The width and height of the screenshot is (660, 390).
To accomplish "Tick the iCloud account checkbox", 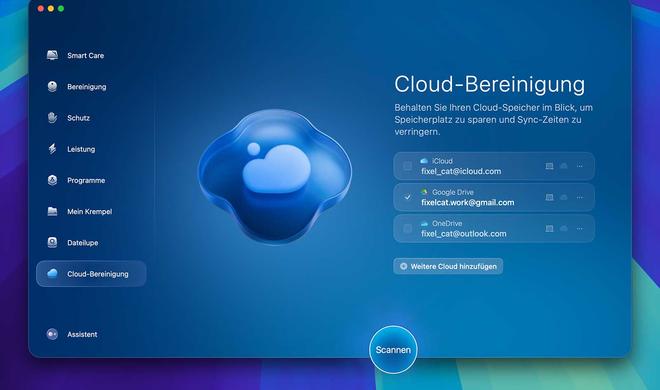I will (x=407, y=166).
